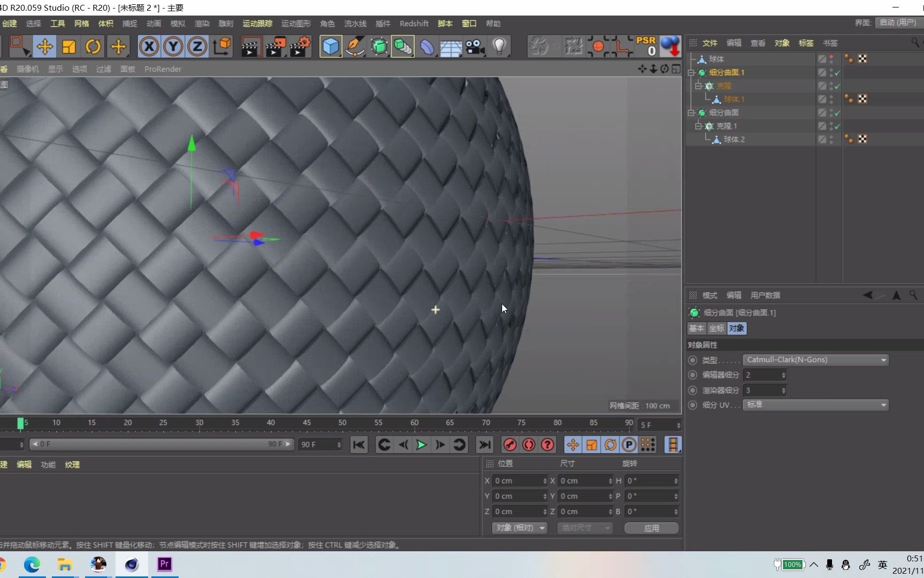
Task: Open Render Settings from the toolbar
Action: coord(300,47)
